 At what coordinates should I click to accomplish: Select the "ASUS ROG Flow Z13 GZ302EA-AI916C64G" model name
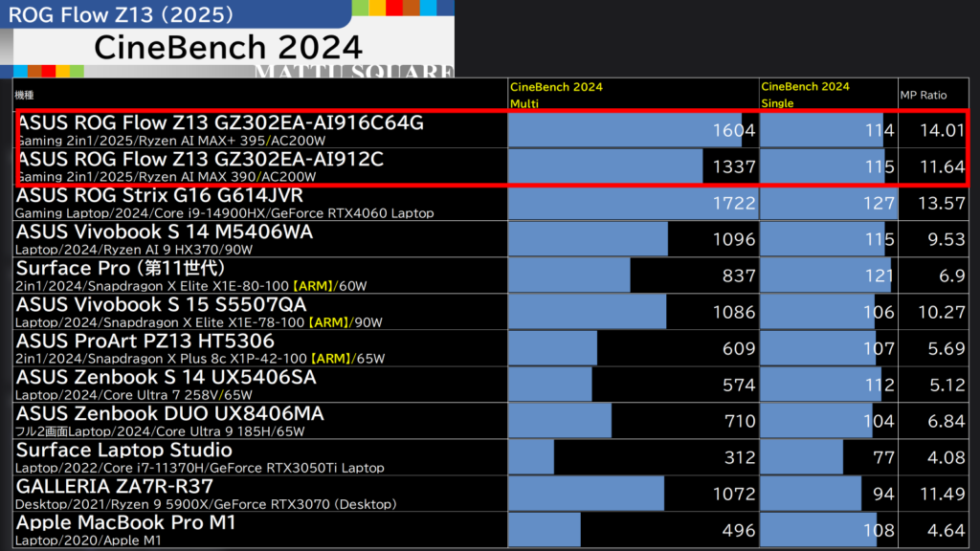click(x=221, y=122)
